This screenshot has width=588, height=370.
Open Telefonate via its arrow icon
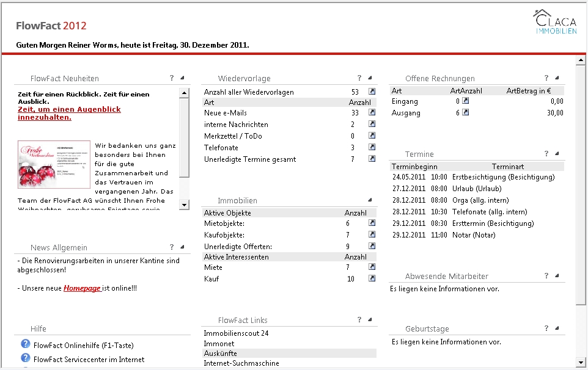372,147
